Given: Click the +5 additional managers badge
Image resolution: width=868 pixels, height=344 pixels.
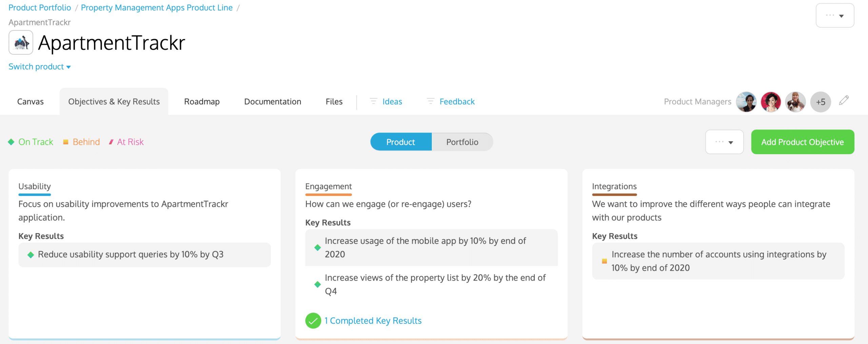Looking at the screenshot, I should point(820,102).
